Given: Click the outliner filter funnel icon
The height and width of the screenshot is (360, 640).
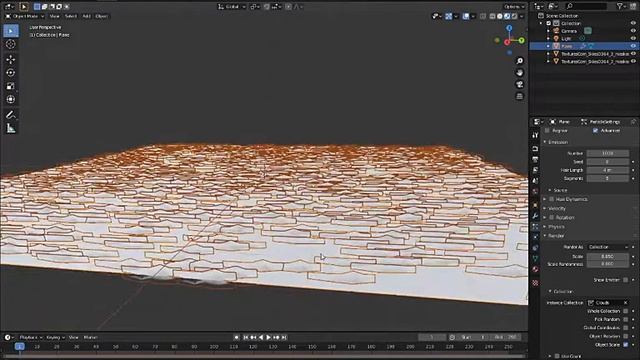Looking at the screenshot, I should 620,6.
